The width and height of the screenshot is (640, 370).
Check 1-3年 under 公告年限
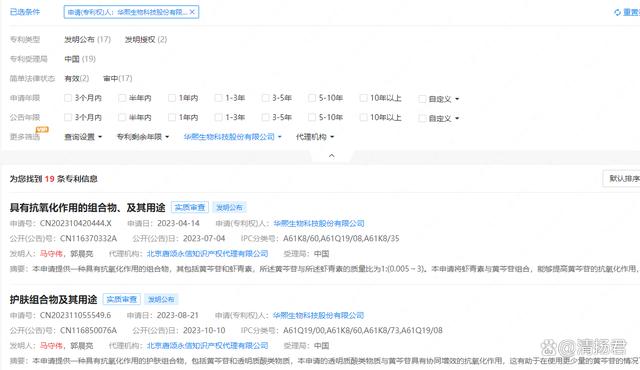point(219,117)
